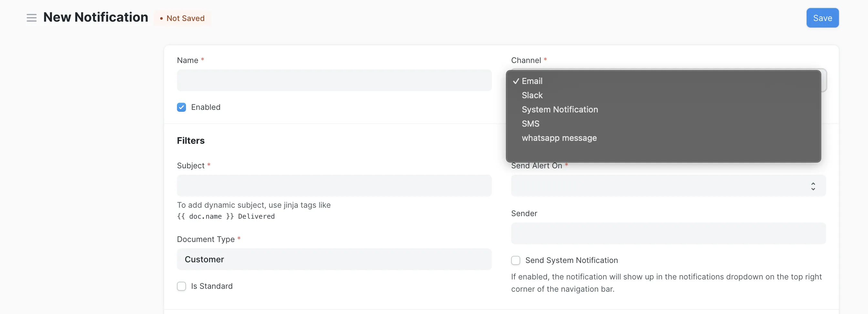868x314 pixels.
Task: Check the Is Standard checkbox
Action: pos(181,286)
